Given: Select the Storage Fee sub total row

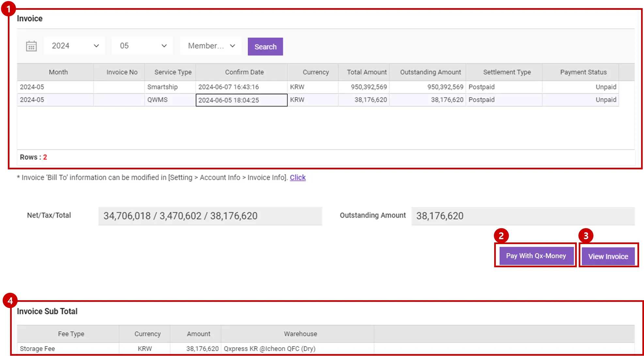Looking at the screenshot, I should 38,348.
